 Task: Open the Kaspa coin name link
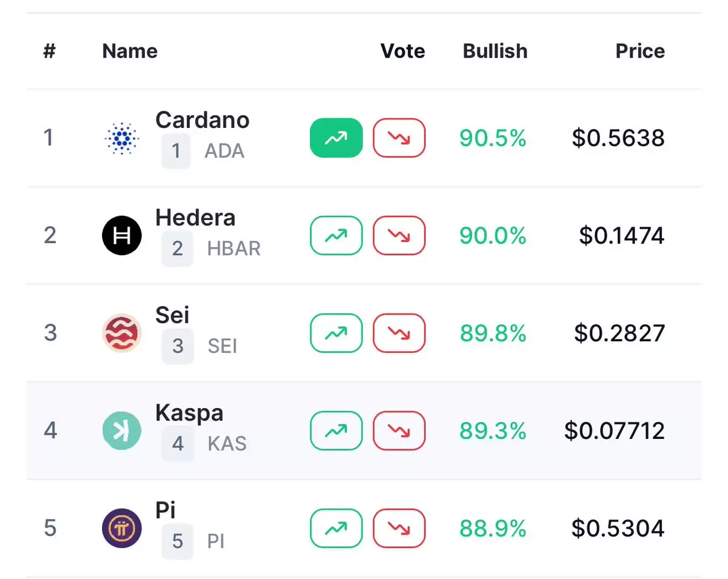click(189, 413)
